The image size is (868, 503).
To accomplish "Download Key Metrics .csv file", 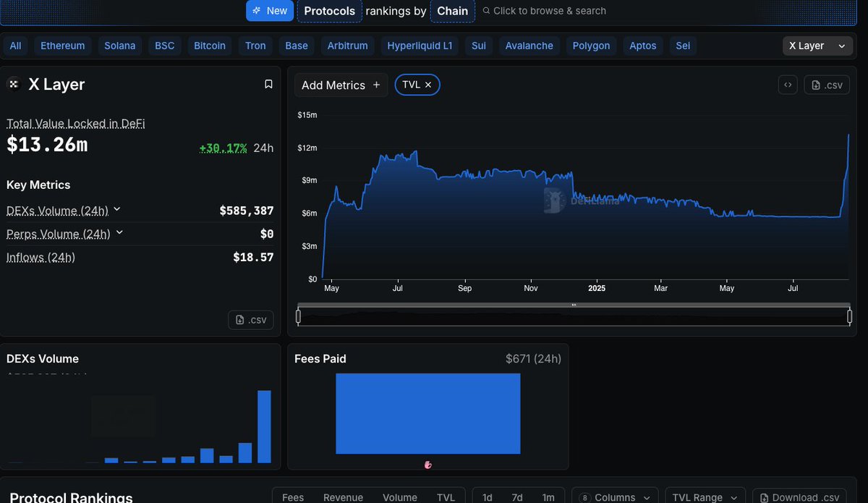I will [x=250, y=319].
